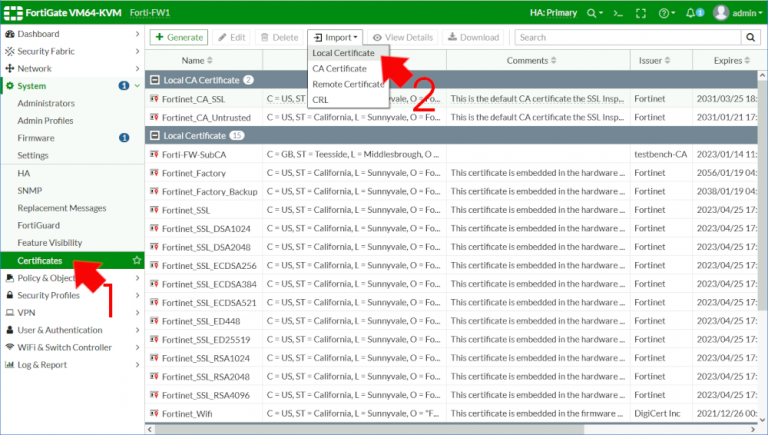The image size is (768, 435).
Task: Click the horizontal scrollbar left arrow
Action: tap(150, 430)
